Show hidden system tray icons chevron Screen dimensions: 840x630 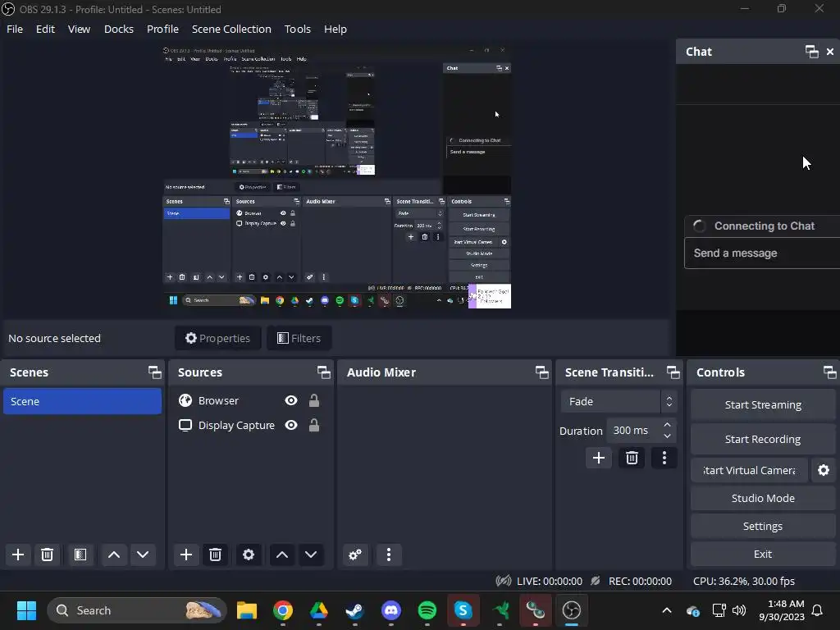coord(667,610)
